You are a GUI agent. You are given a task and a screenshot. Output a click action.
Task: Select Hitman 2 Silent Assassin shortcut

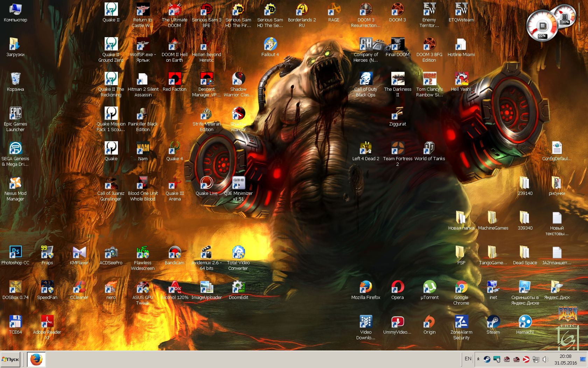point(143,84)
